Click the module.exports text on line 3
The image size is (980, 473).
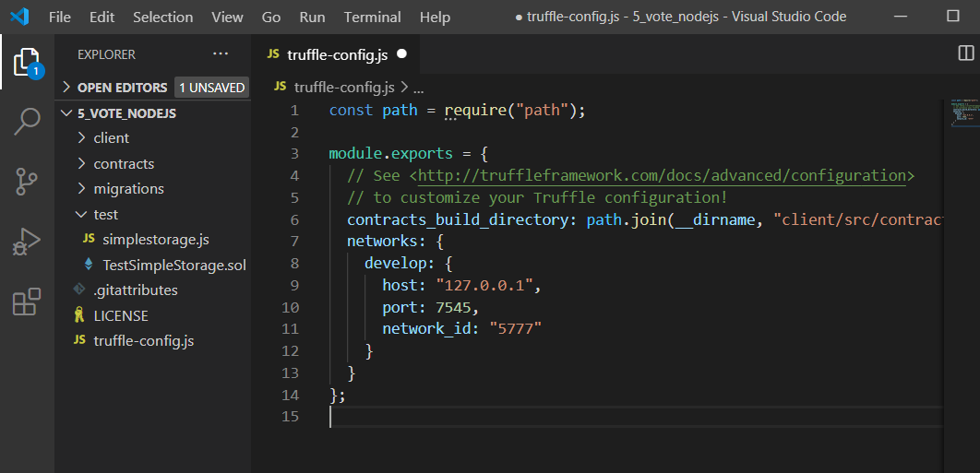point(391,154)
